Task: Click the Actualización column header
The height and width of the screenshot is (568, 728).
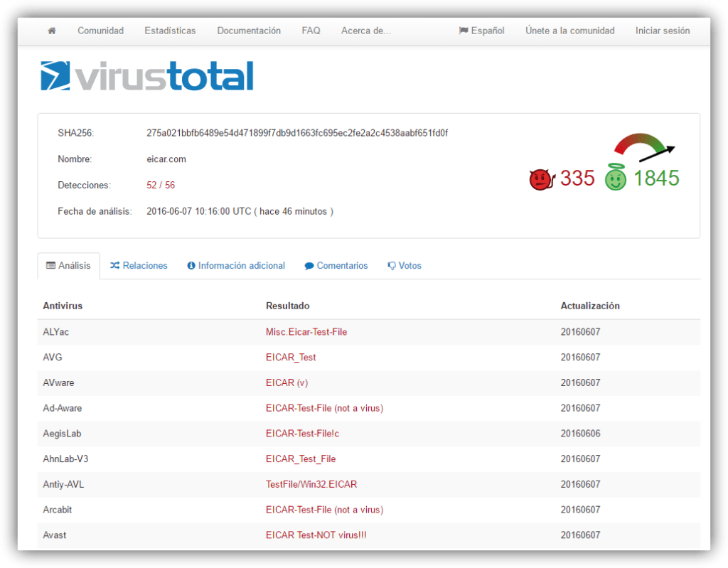Action: point(590,306)
